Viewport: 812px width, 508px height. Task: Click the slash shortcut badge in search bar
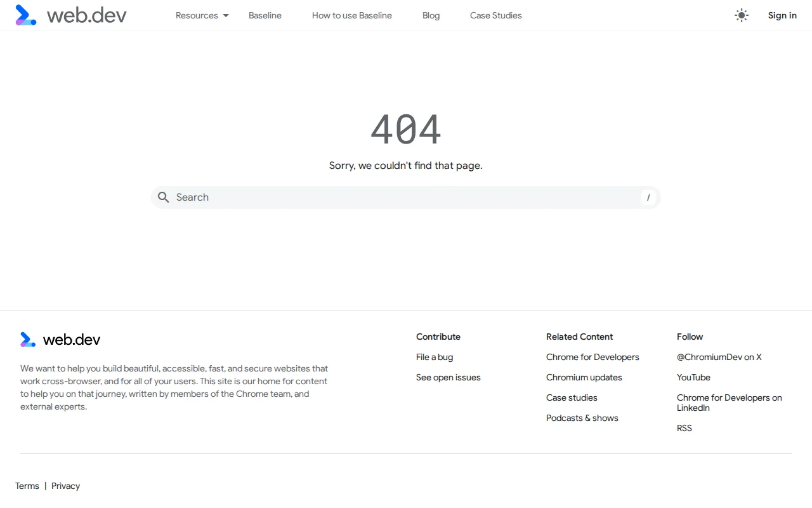tap(648, 197)
